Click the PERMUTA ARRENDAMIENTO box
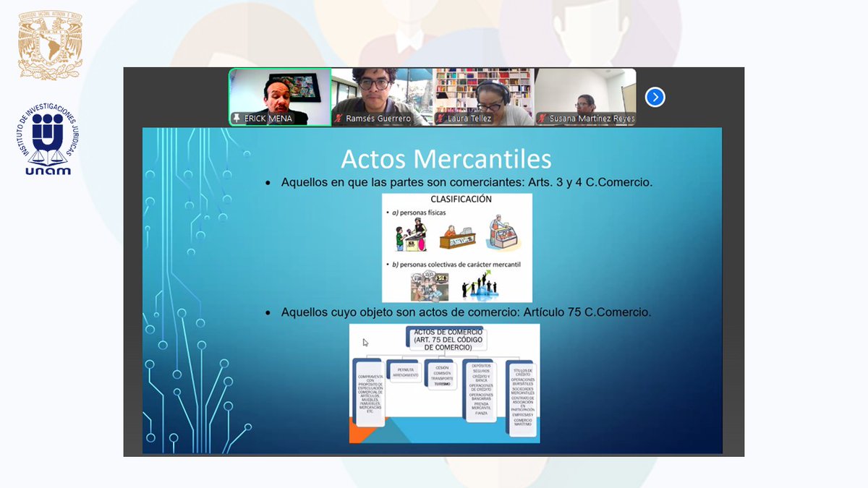 pos(406,372)
